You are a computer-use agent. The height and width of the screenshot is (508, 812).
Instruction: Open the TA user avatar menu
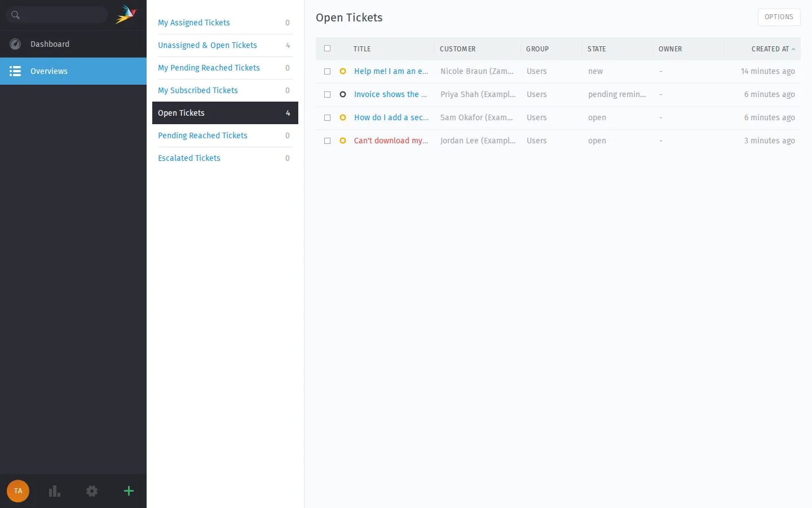(18, 491)
